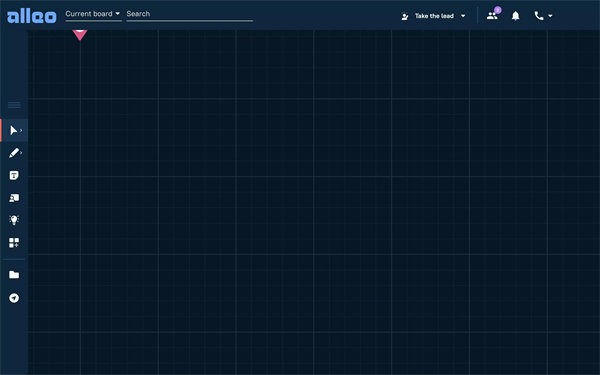Image resolution: width=600 pixels, height=375 pixels.
Task: Click the pink triangle board marker
Action: tap(80, 34)
